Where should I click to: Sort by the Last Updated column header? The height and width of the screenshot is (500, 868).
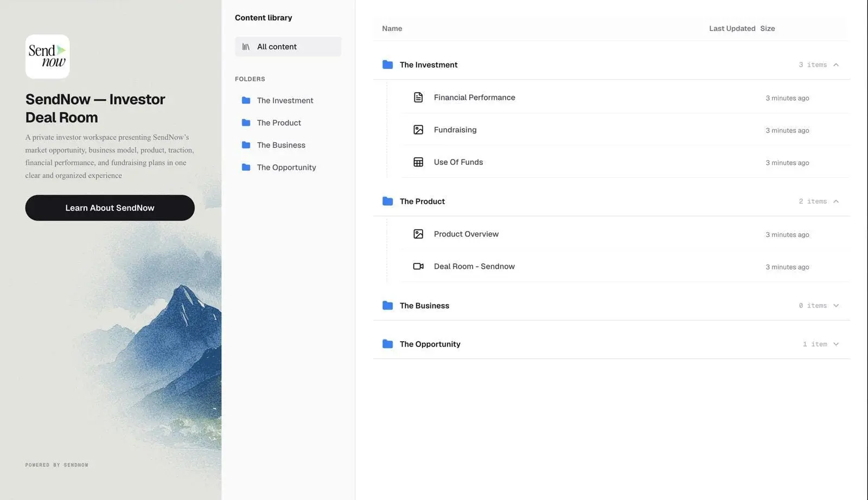click(x=732, y=28)
